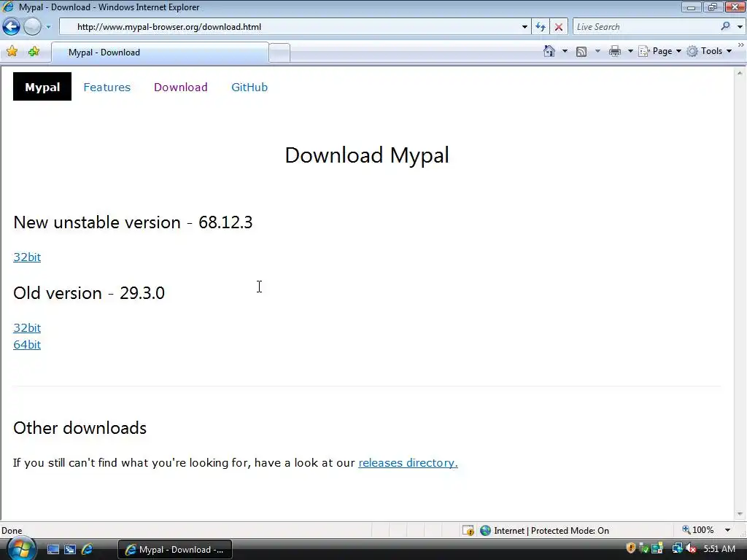This screenshot has width=747, height=560.
Task: Open the Windows Start menu orb
Action: (x=20, y=548)
